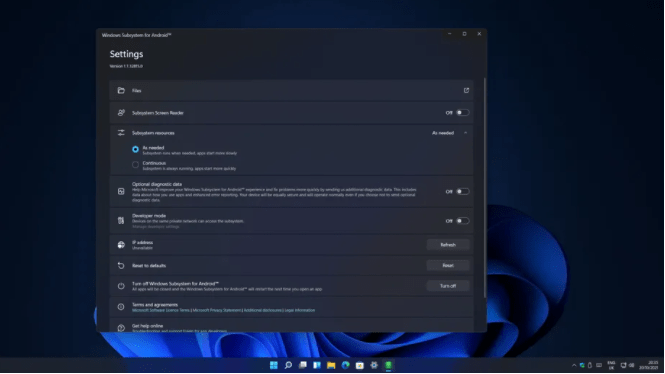665x374 pixels.
Task: Collapse the Subsystem resources section chevron
Action: point(465,133)
